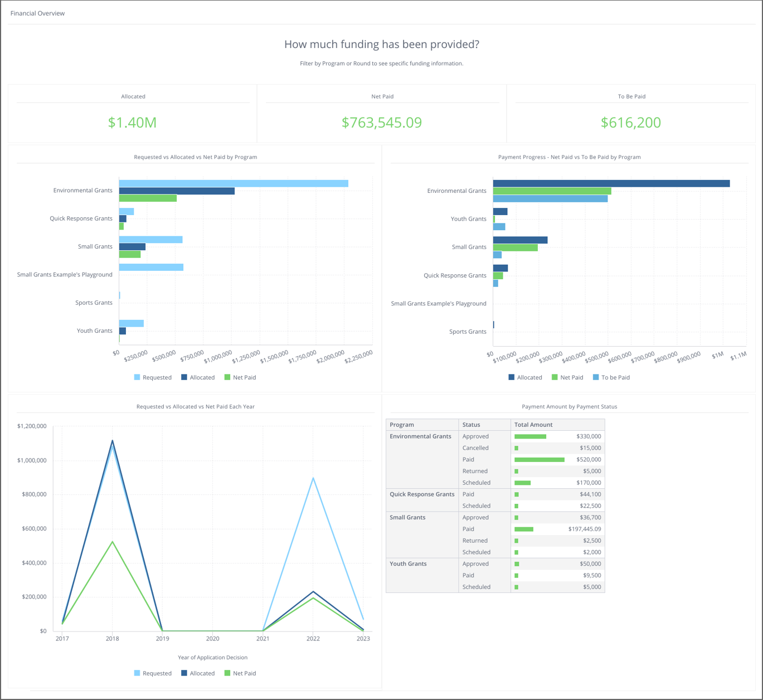Image resolution: width=763 pixels, height=700 pixels.
Task: Click 2018 peak of the Net Paid line
Action: tap(113, 542)
